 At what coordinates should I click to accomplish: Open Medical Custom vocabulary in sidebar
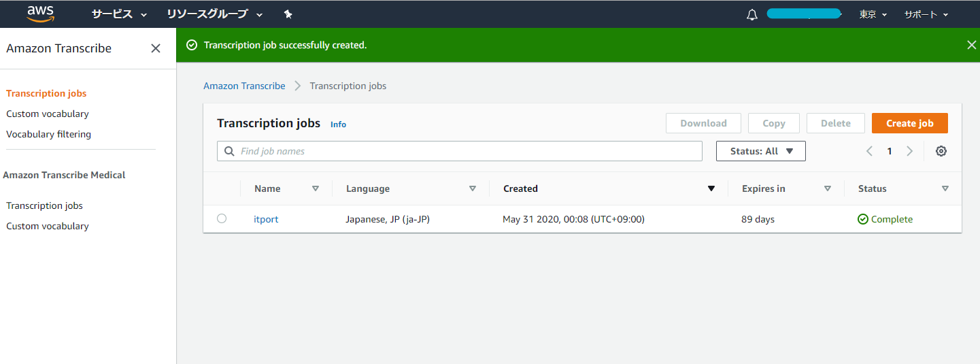(x=48, y=226)
